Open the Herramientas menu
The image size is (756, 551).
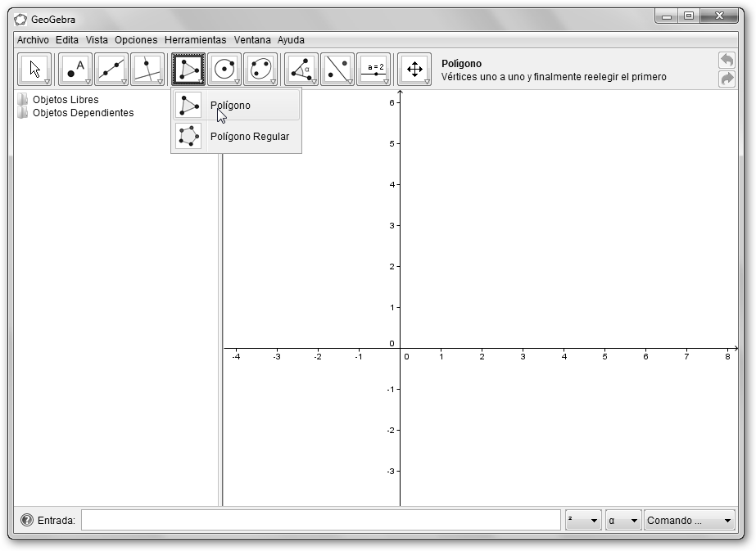pos(195,39)
